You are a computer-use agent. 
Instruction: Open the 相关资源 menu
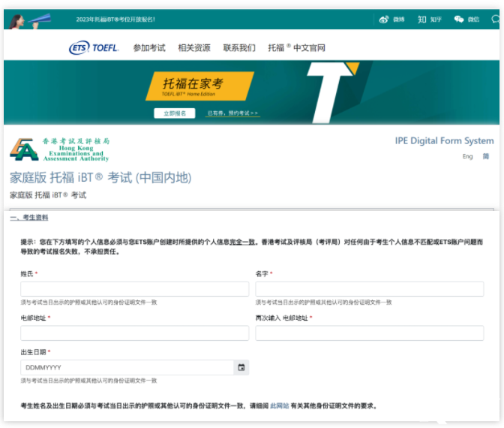(x=194, y=48)
